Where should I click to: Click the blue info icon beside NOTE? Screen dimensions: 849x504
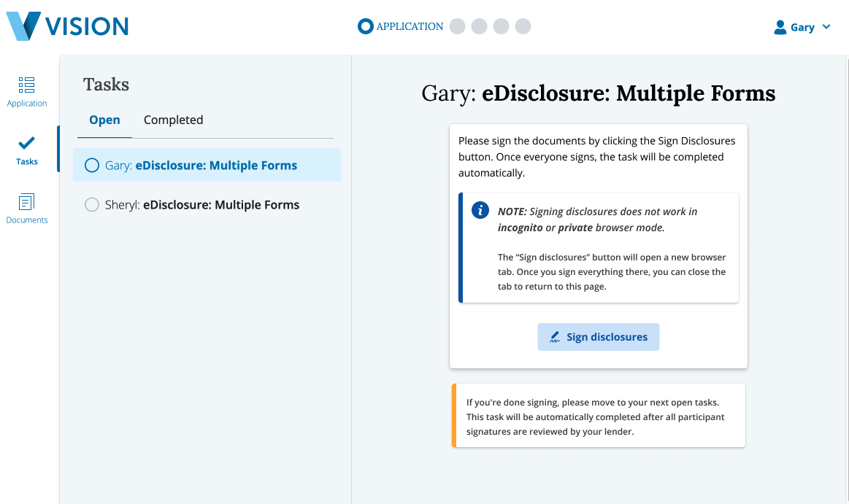pos(480,211)
